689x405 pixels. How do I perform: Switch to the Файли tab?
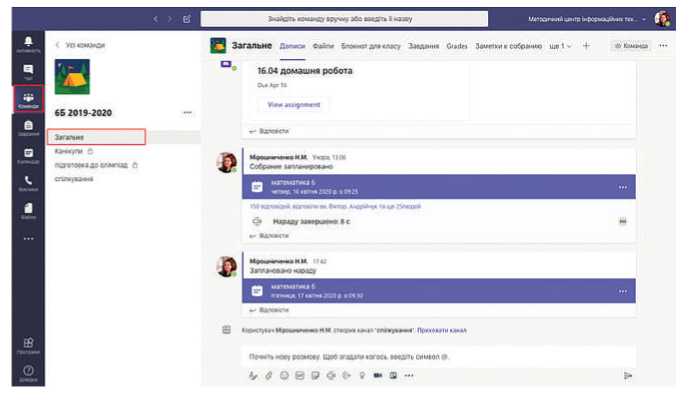(x=323, y=46)
